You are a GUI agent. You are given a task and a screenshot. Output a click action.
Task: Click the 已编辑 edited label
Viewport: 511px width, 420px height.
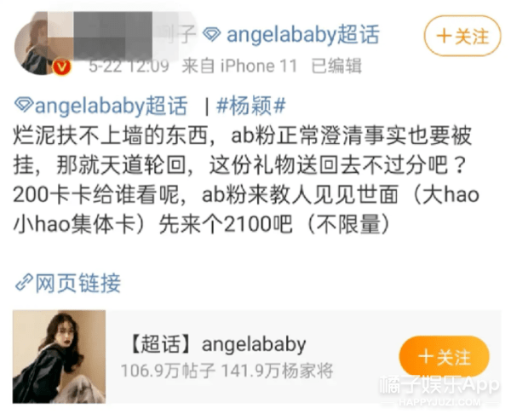pyautogui.click(x=336, y=66)
